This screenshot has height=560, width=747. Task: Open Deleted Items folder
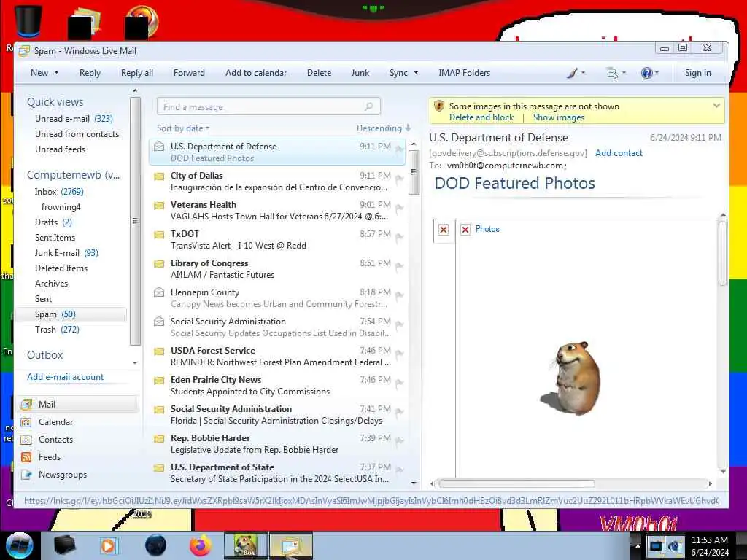point(61,268)
